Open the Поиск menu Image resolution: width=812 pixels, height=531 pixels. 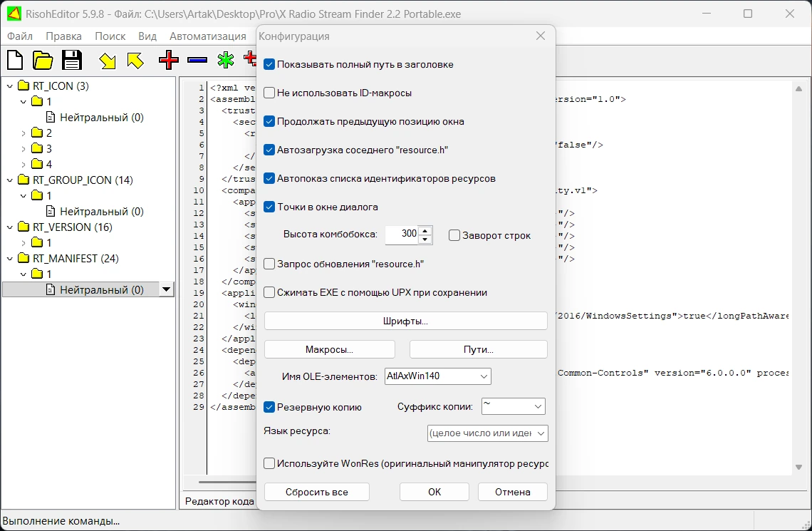coord(110,36)
